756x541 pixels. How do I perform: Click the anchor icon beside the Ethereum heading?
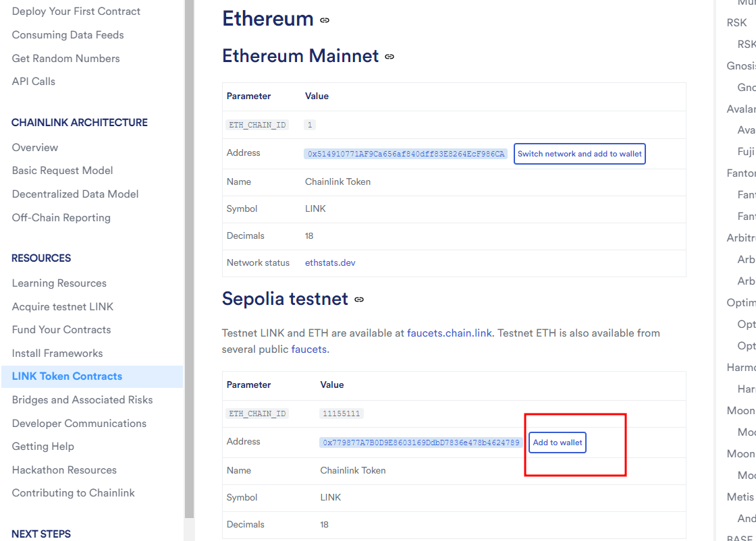pos(325,20)
